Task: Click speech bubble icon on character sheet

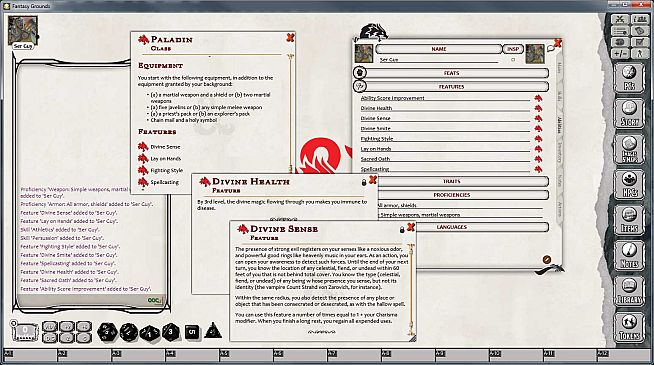Action: [551, 49]
